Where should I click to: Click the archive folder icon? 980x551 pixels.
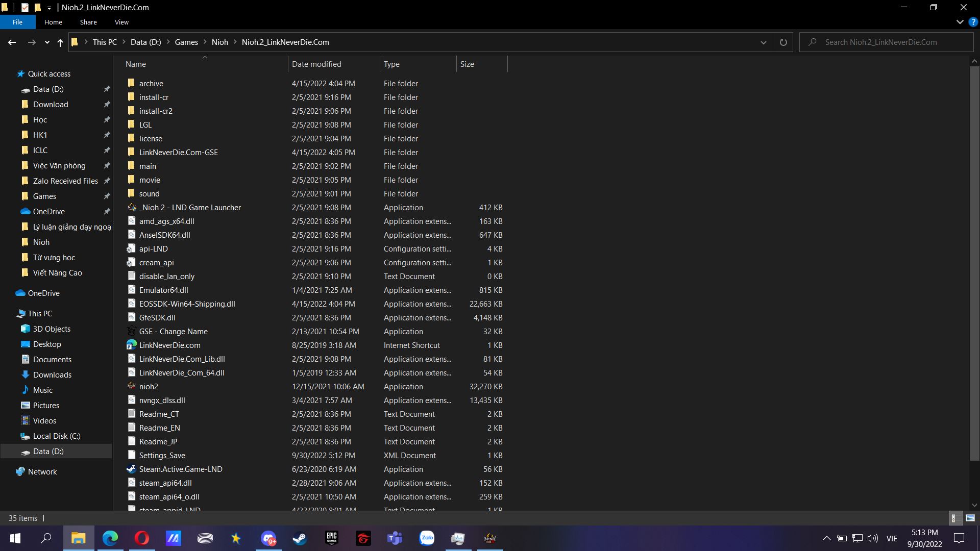pos(131,83)
